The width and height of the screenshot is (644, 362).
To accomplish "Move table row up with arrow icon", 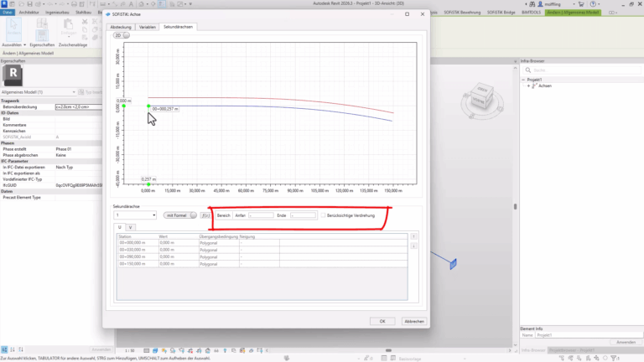I will pos(413,237).
